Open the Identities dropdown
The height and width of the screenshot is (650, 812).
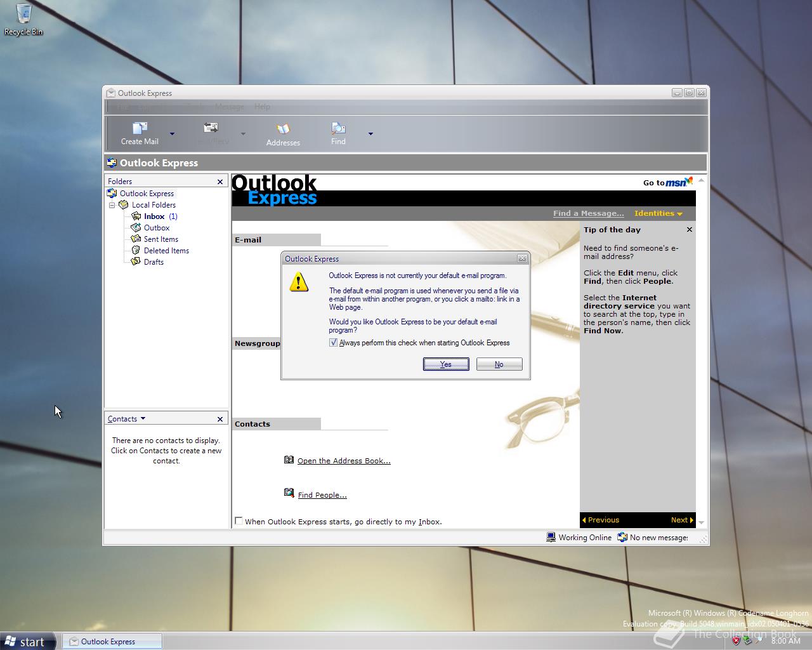(x=658, y=213)
